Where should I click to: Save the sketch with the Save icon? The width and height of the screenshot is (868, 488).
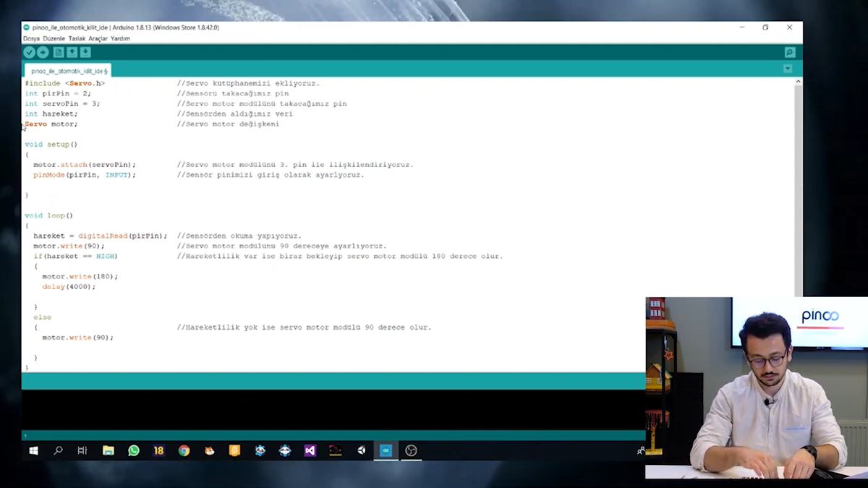coord(85,52)
